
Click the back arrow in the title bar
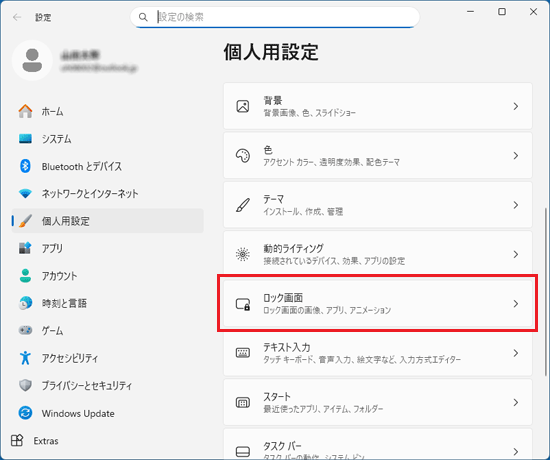tap(17, 17)
